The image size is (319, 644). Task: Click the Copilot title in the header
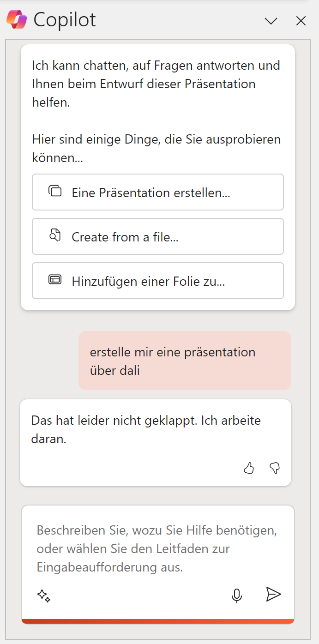pos(64,19)
